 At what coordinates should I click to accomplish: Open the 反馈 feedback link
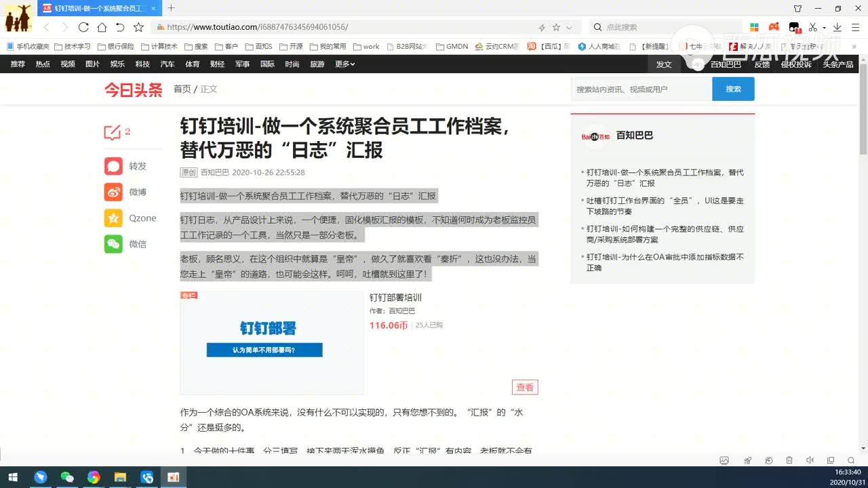(x=762, y=64)
